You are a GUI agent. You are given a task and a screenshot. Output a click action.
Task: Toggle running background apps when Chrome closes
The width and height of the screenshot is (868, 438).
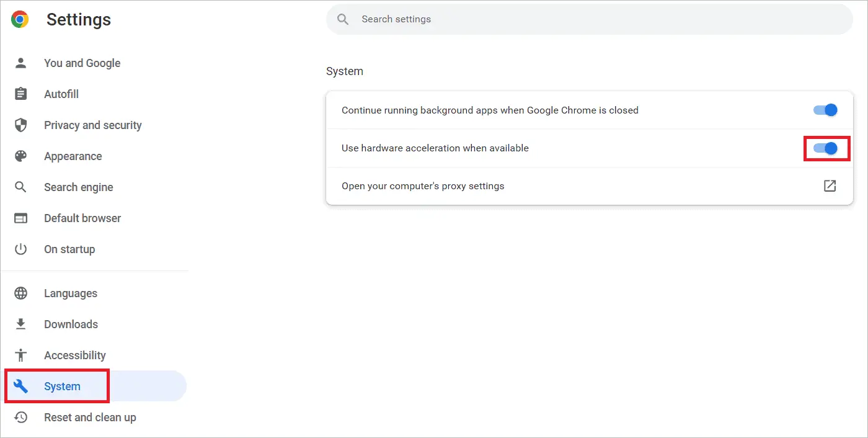825,110
